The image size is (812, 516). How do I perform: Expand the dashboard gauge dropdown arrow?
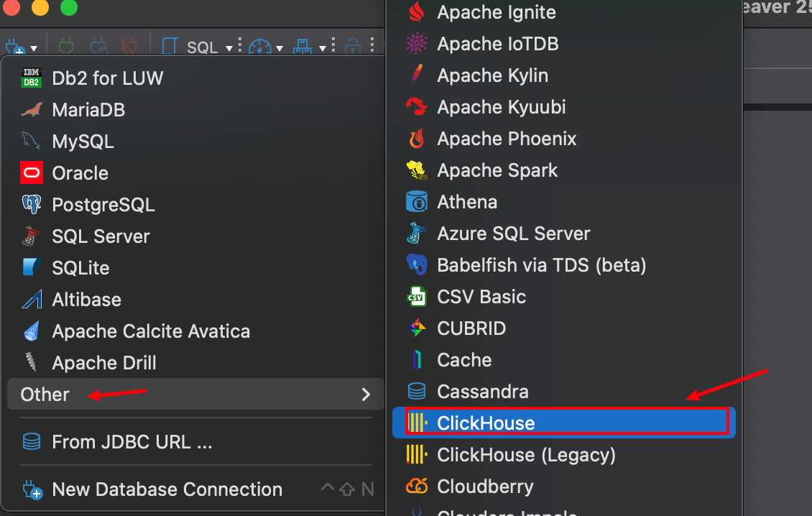pyautogui.click(x=280, y=49)
